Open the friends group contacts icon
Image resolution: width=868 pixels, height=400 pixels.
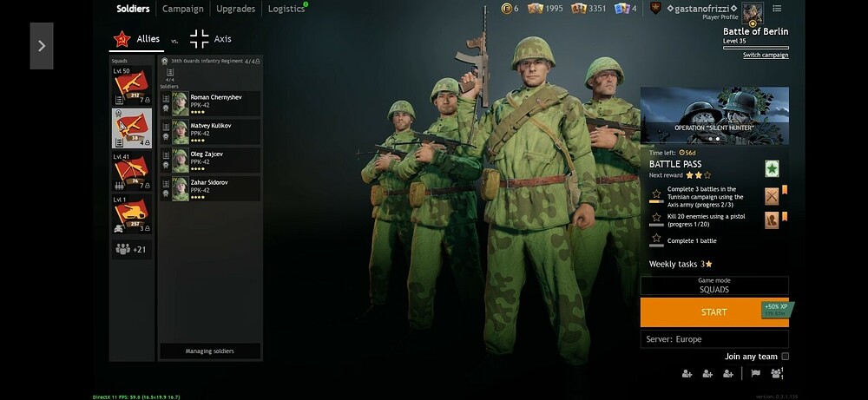pos(777,373)
